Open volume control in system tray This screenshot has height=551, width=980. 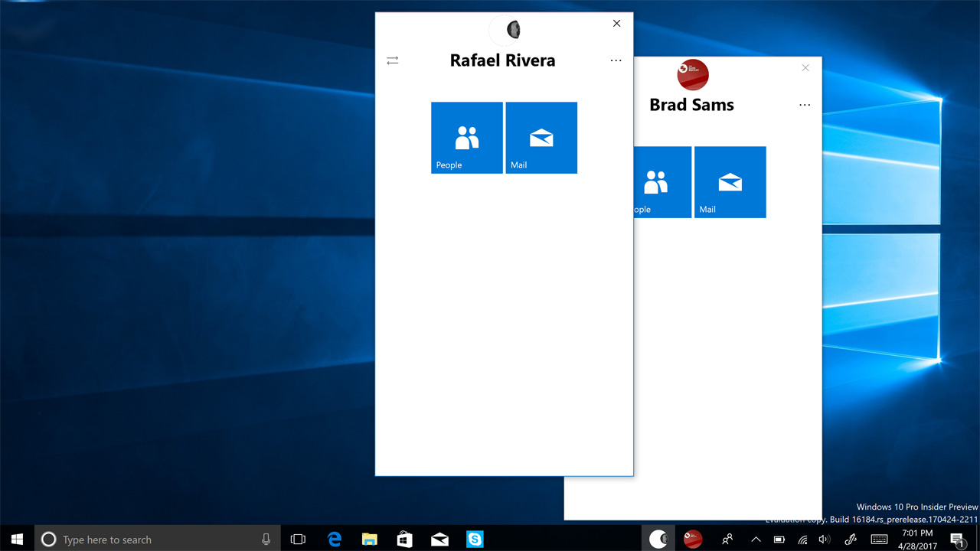pyautogui.click(x=825, y=540)
